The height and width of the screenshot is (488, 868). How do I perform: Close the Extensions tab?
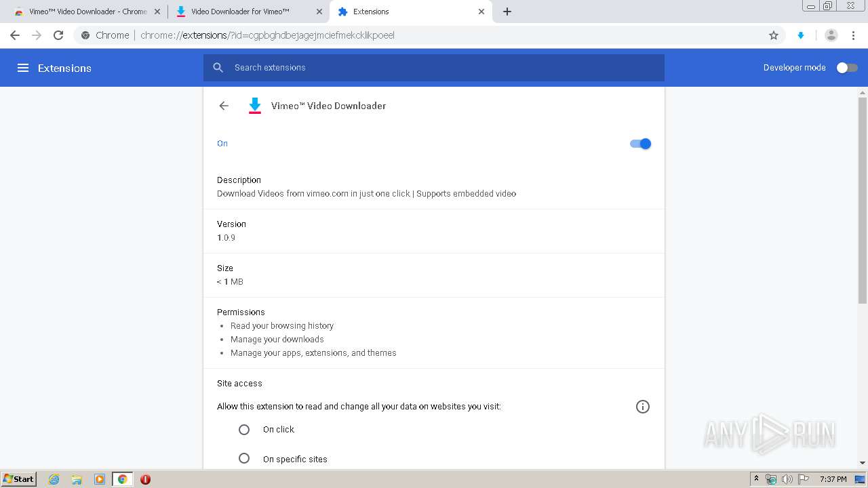481,12
